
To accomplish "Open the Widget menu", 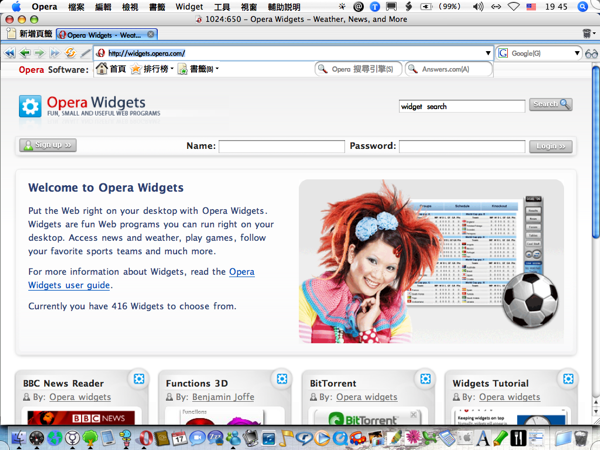I will tap(189, 7).
